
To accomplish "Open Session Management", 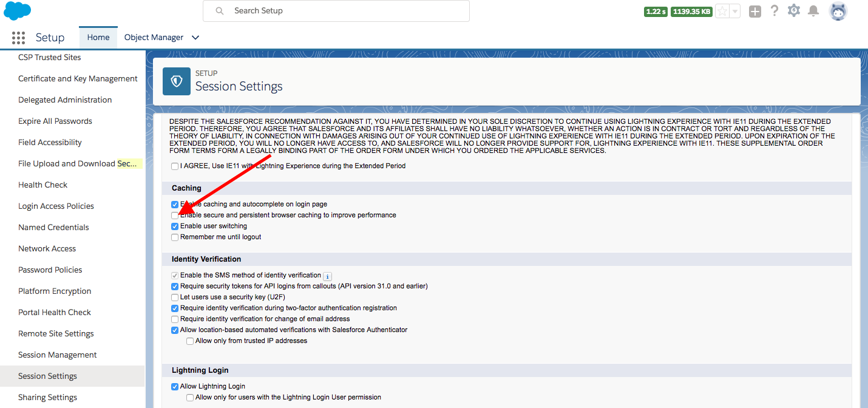I will click(58, 355).
